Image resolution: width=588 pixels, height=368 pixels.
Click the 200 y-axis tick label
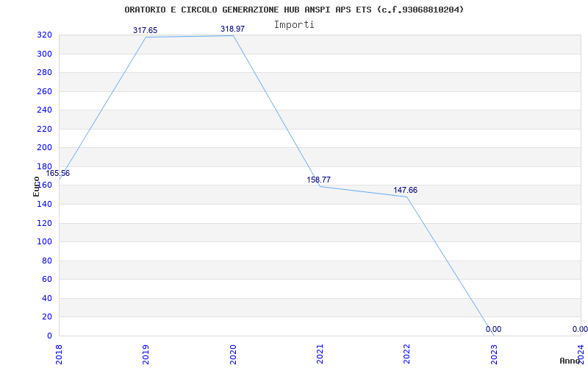click(44, 148)
